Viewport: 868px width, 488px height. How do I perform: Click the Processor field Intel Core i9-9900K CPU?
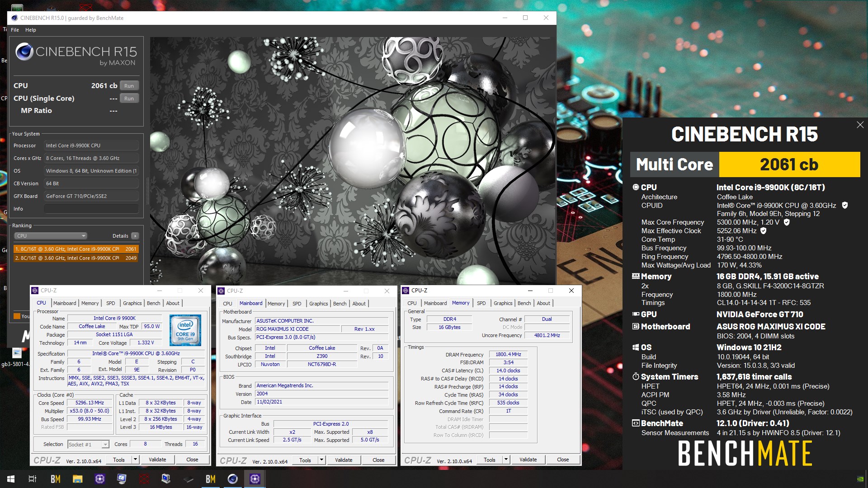(x=91, y=145)
